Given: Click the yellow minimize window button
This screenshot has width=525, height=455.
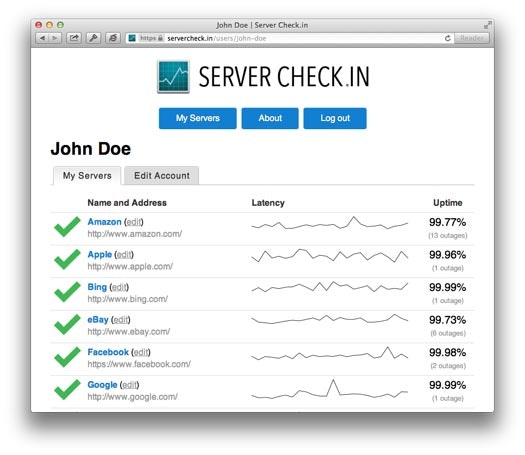Looking at the screenshot, I should pos(50,25).
